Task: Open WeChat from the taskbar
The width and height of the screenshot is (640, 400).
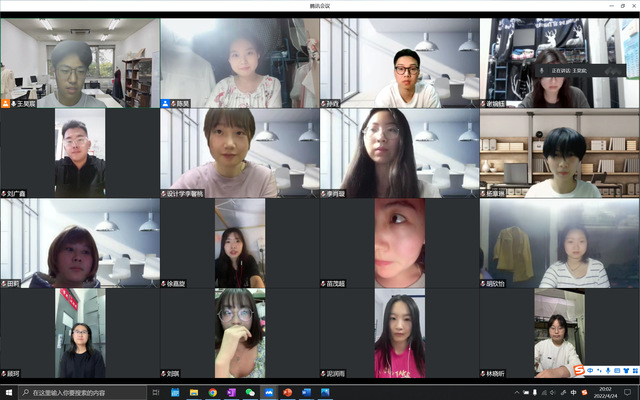Action: (250, 393)
